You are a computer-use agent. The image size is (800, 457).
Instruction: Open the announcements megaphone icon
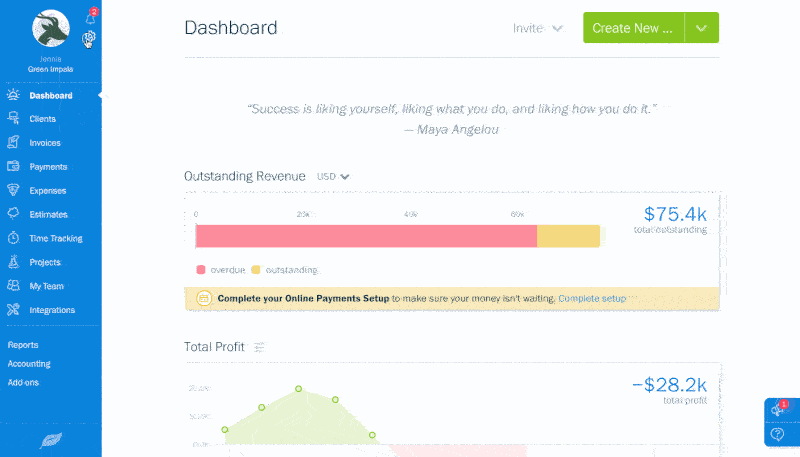[x=777, y=410]
